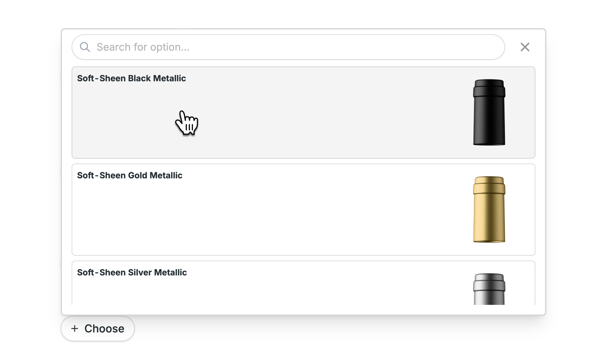Click the black capsule thumbnail image
This screenshot has width=607, height=364.
489,112
